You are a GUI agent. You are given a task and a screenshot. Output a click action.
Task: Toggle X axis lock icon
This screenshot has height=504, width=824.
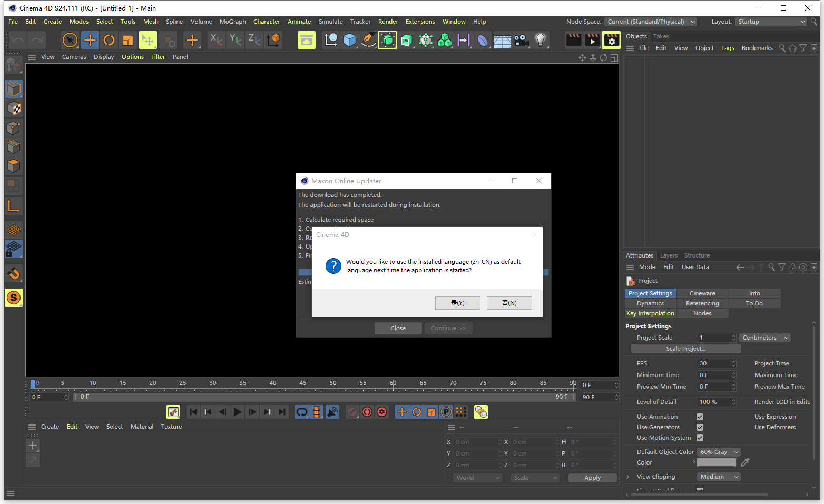pyautogui.click(x=216, y=40)
